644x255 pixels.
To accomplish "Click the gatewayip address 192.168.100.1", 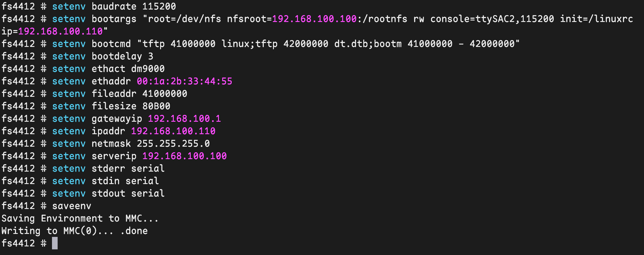I will pyautogui.click(x=184, y=118).
